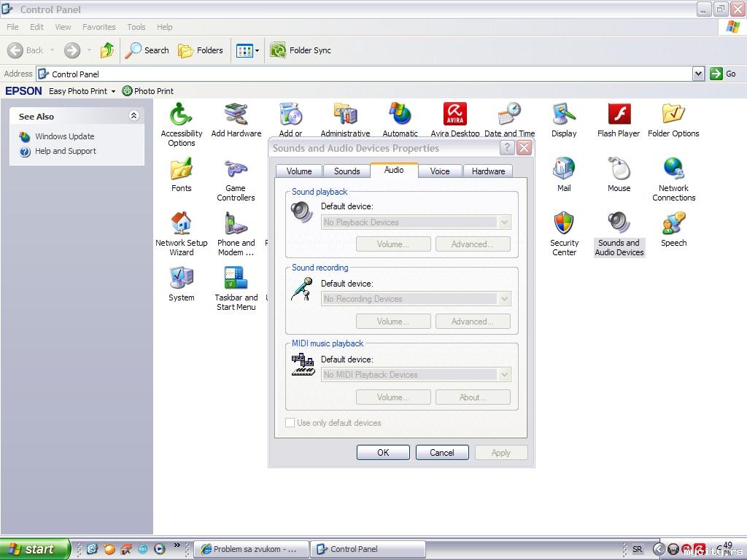Open the Speech icon
The image size is (747, 560).
pyautogui.click(x=673, y=230)
